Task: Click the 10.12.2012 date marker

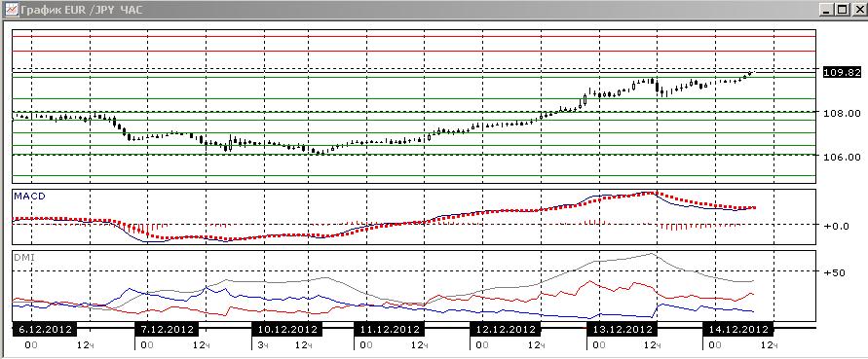Action: pos(285,329)
